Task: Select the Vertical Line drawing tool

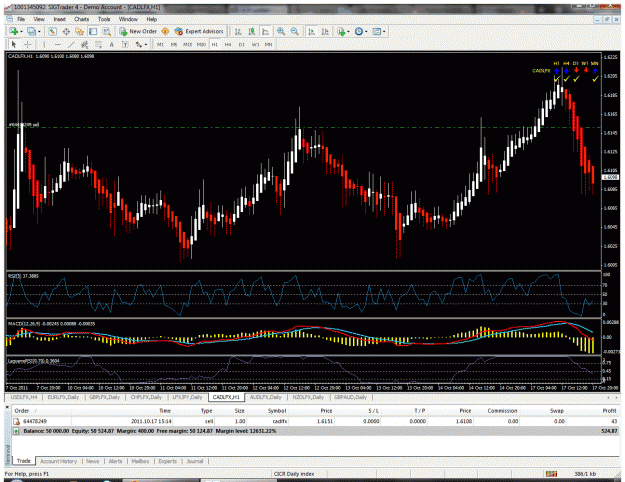Action: (x=44, y=45)
